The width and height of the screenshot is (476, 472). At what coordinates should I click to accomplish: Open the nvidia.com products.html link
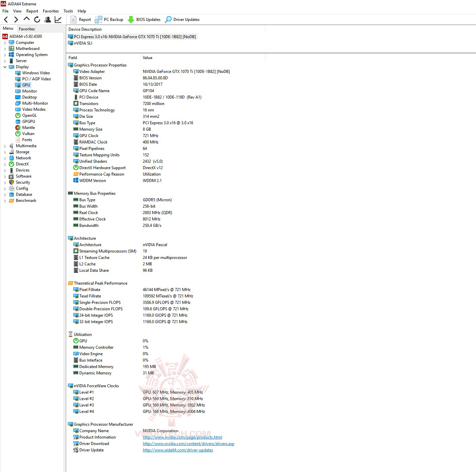click(182, 437)
